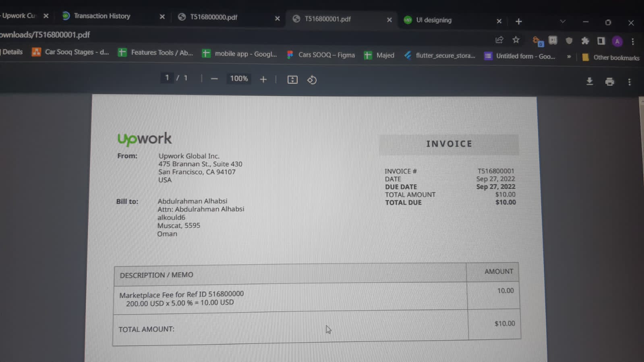Bookmark this page with star icon

click(x=516, y=39)
